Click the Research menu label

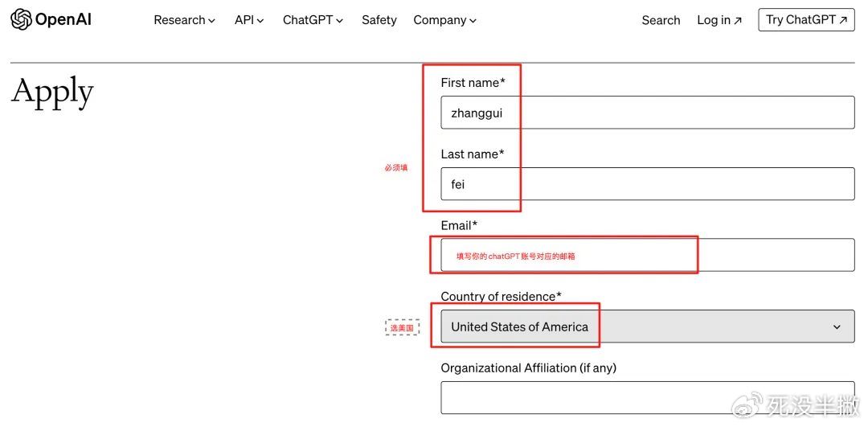179,20
